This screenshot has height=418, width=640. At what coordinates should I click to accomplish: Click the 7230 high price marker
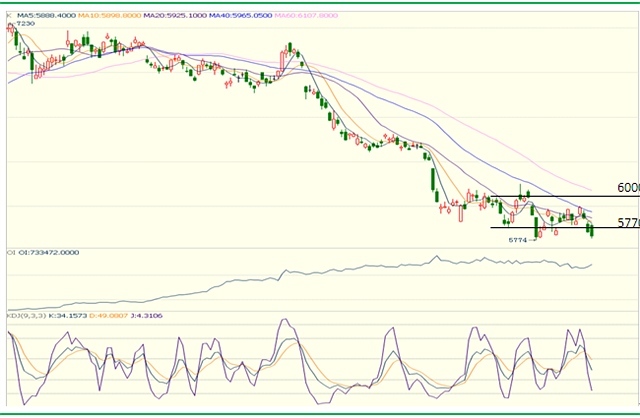[24, 24]
